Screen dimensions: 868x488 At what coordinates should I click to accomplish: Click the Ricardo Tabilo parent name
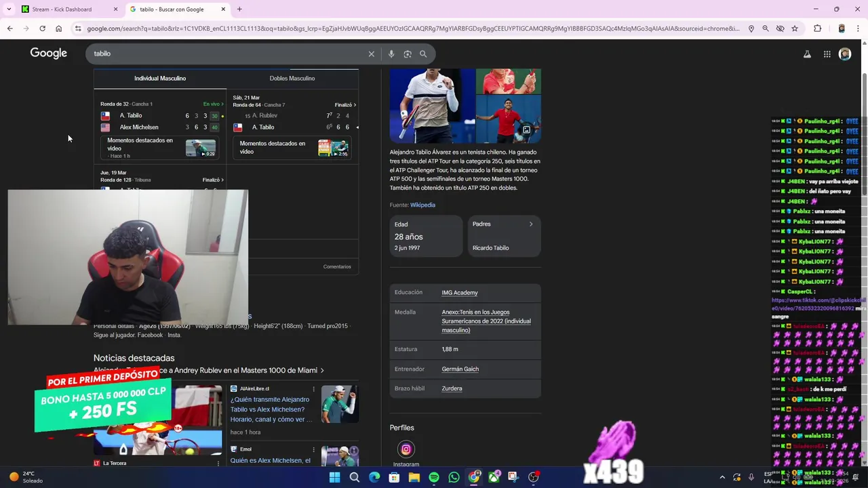point(490,248)
